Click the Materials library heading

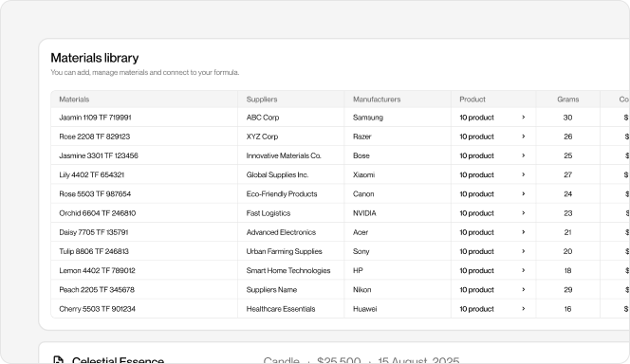[95, 58]
